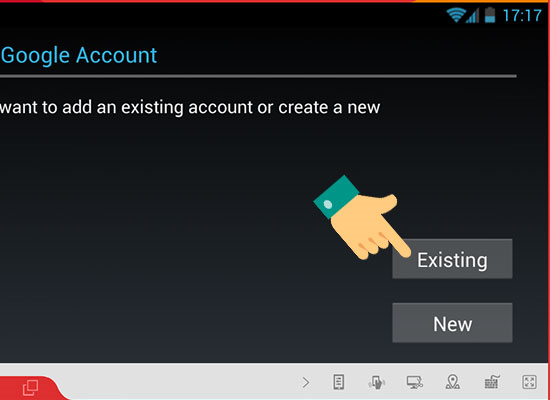Click the battery status icon

(x=490, y=15)
